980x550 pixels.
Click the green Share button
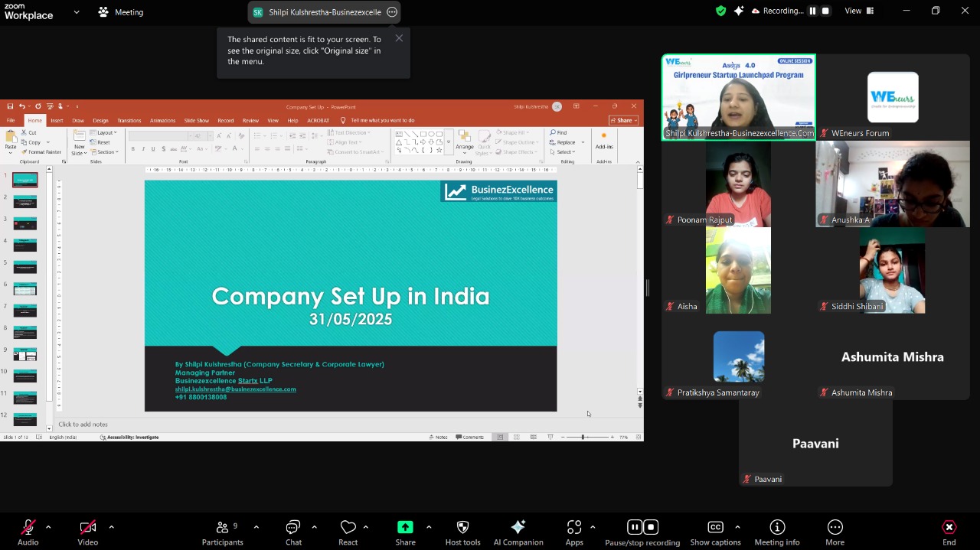[405, 532]
